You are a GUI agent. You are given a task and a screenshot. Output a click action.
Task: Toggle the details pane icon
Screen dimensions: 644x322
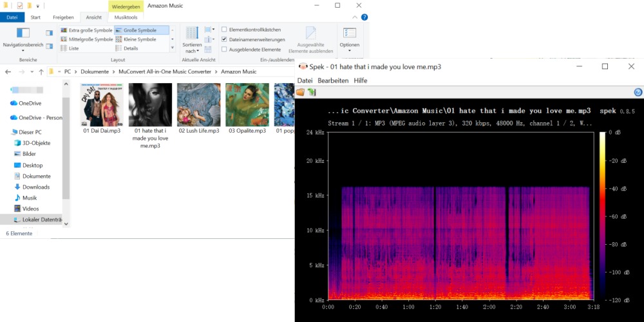coord(50,46)
